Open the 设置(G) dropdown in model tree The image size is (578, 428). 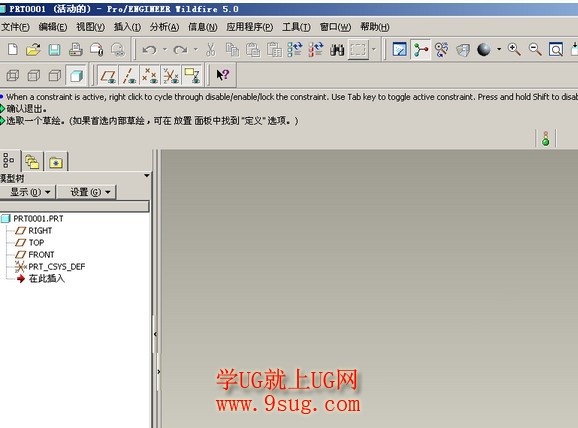pyautogui.click(x=87, y=192)
